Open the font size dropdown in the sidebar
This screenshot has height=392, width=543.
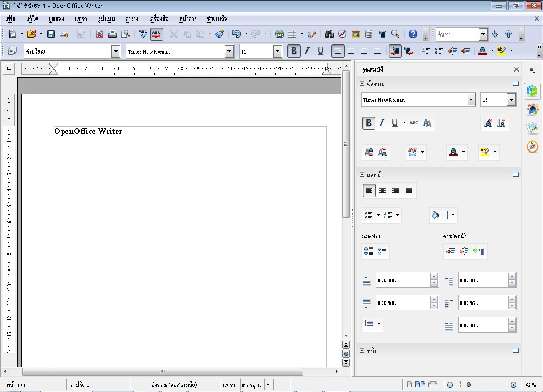coord(512,100)
